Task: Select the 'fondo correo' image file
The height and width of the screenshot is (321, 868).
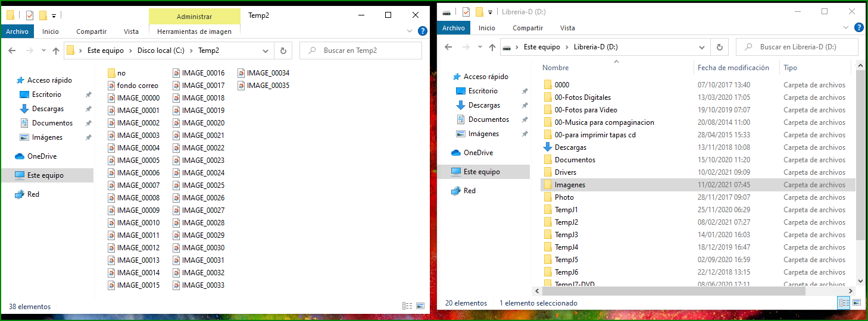Action: (x=133, y=86)
